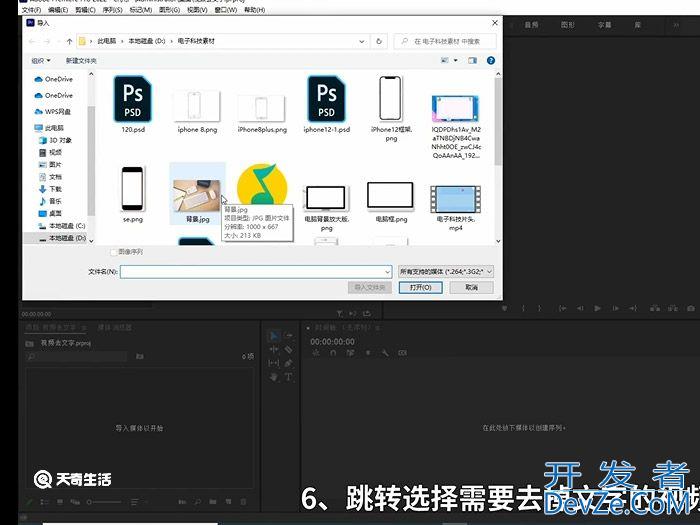Open 视频 folder in sidebar
The height and width of the screenshot is (525, 700).
pyautogui.click(x=50, y=152)
